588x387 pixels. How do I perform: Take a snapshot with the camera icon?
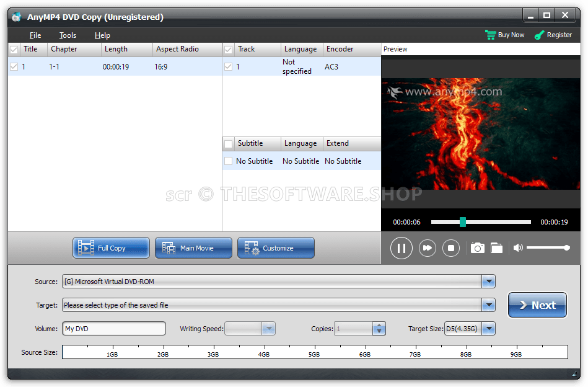[x=477, y=248]
